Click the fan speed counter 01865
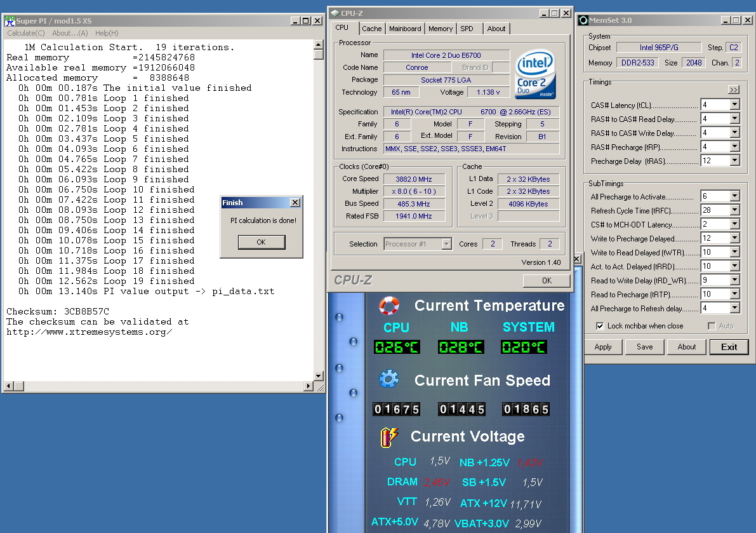This screenshot has height=533, width=756. [x=526, y=409]
